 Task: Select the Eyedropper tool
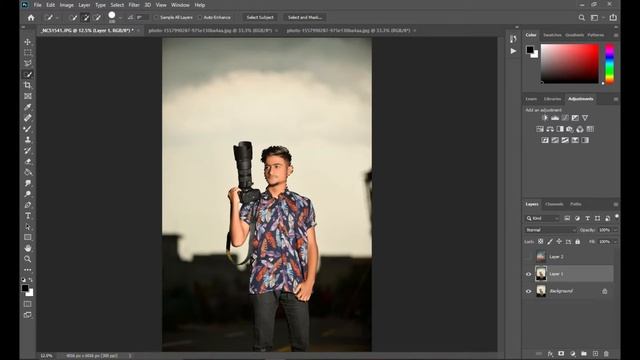pos(28,107)
